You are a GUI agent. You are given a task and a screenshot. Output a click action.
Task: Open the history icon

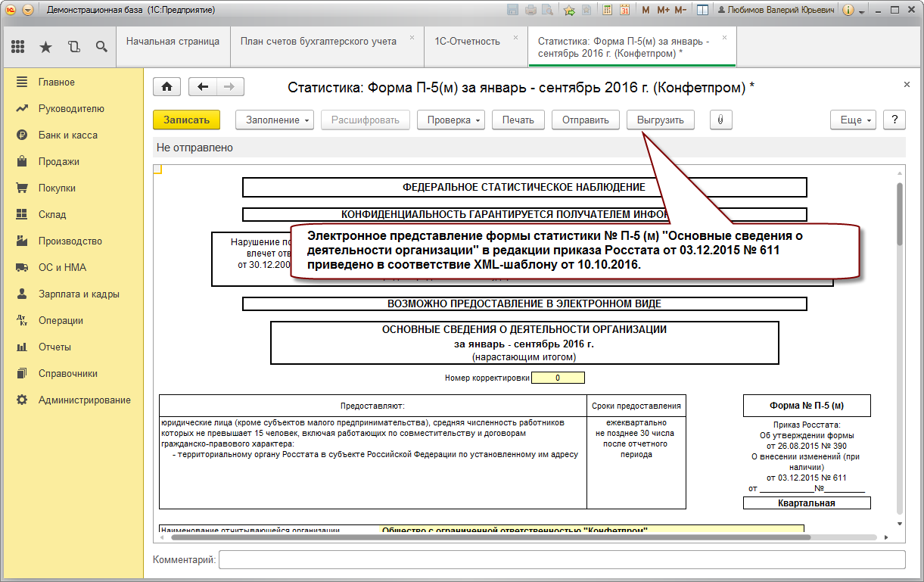[73, 47]
